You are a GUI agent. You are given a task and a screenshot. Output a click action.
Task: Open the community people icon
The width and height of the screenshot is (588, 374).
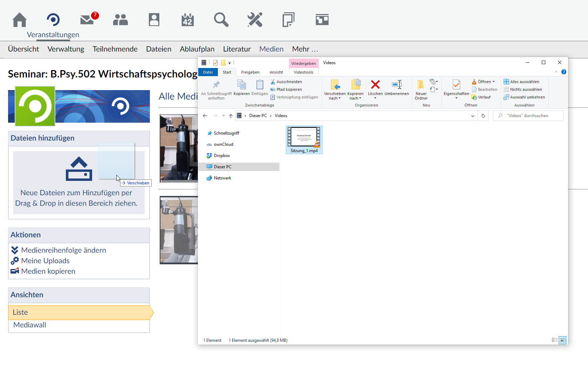[120, 20]
